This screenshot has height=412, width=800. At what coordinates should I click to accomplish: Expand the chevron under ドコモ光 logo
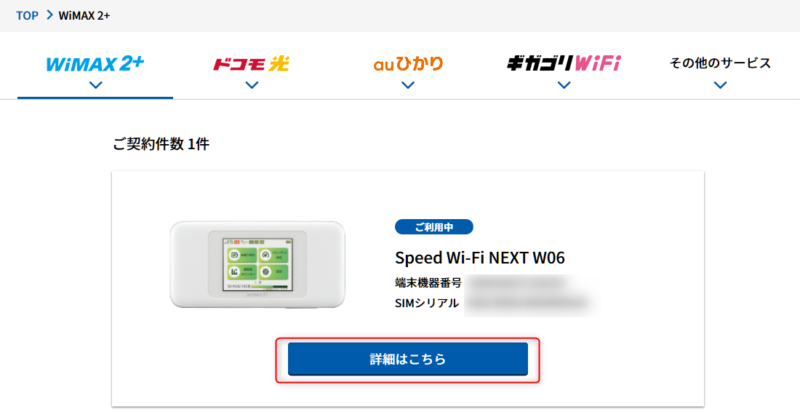[x=252, y=86]
